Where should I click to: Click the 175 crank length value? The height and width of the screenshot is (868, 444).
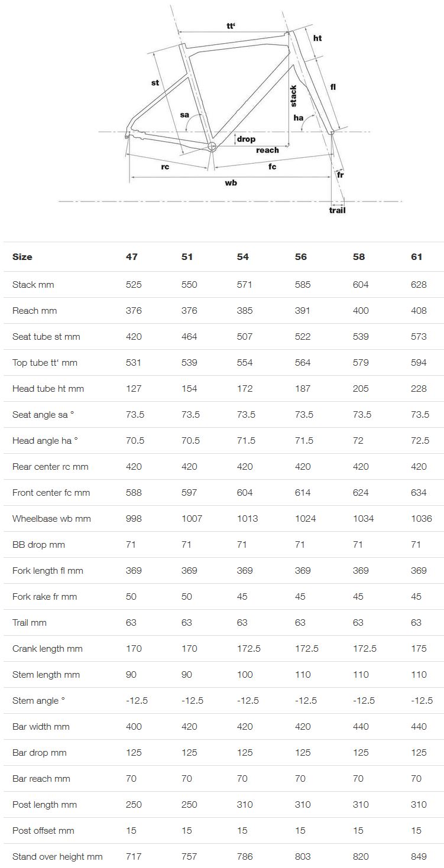(x=419, y=649)
